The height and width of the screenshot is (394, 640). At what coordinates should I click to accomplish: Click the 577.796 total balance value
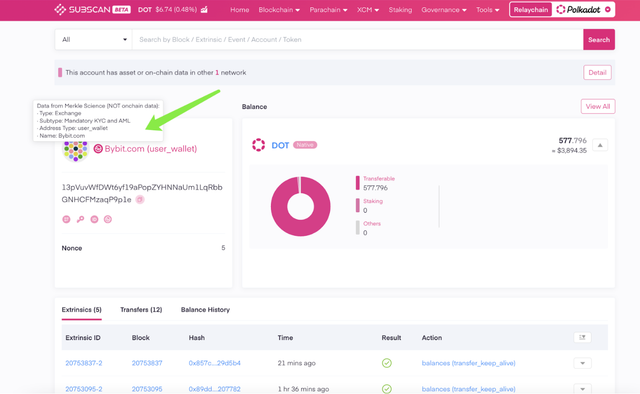point(572,140)
